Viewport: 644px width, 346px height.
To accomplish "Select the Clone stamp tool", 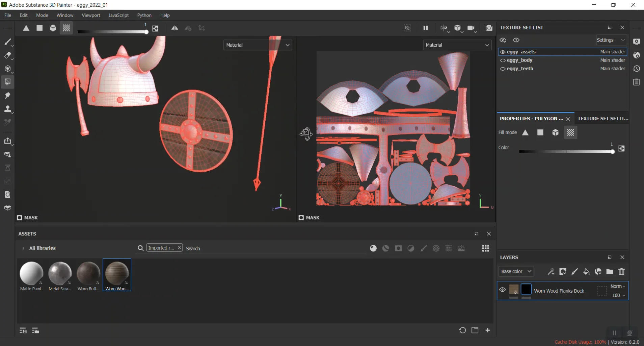I will click(x=7, y=109).
